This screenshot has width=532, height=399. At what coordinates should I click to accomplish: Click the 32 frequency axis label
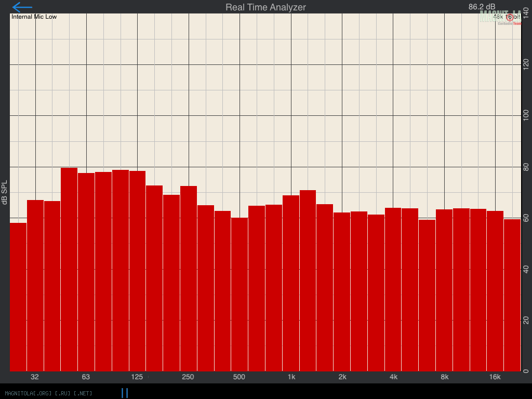coord(35,377)
